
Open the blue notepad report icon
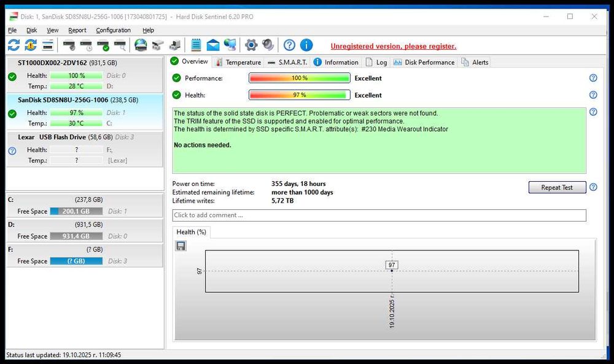196,45
